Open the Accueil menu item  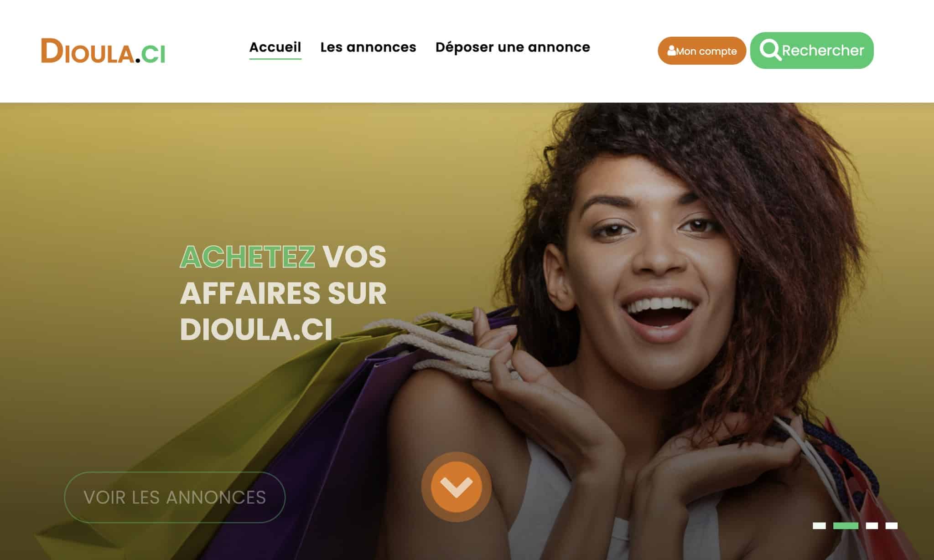[x=275, y=47]
